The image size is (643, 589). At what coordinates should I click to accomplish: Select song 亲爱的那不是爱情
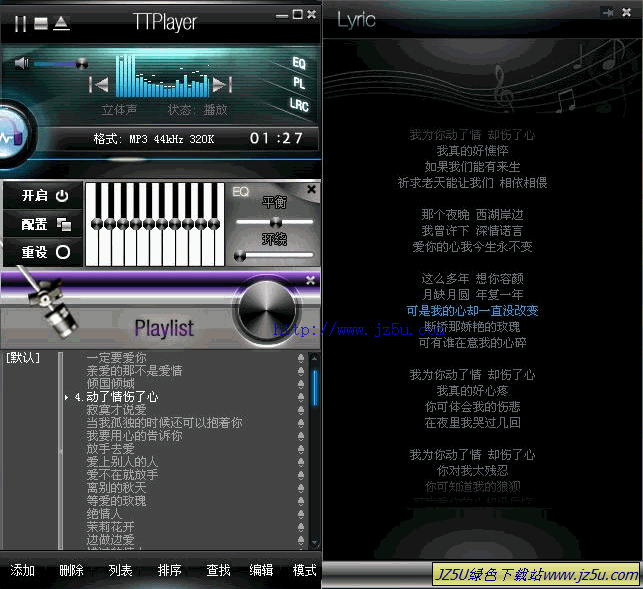click(x=134, y=371)
